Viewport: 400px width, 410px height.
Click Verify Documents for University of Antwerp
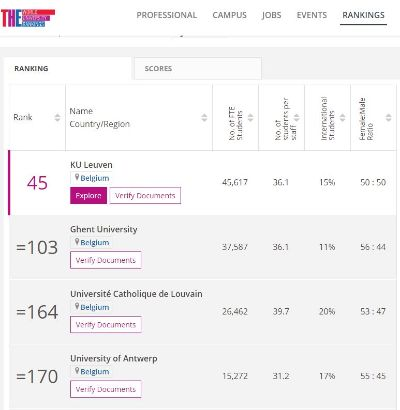coord(106,389)
